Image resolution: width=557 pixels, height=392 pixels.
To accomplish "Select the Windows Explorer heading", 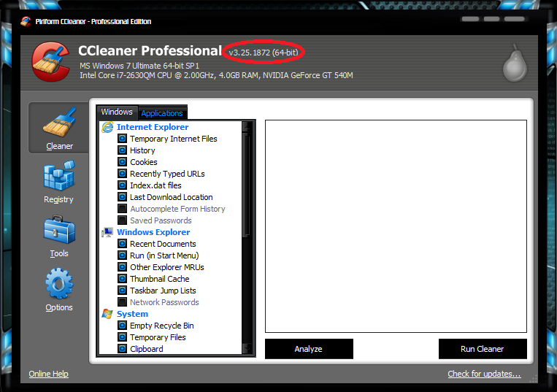I will tap(153, 232).
